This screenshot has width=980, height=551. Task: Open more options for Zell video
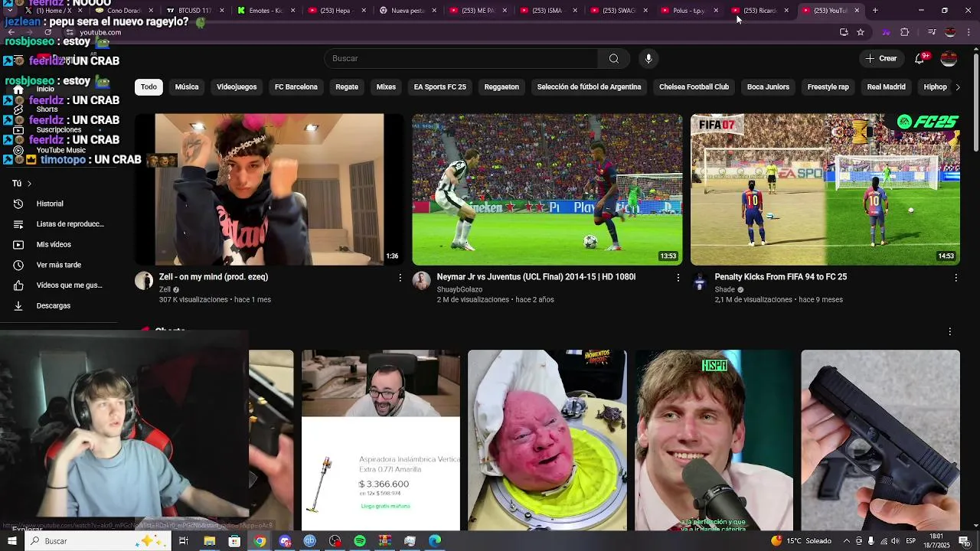coord(400,278)
